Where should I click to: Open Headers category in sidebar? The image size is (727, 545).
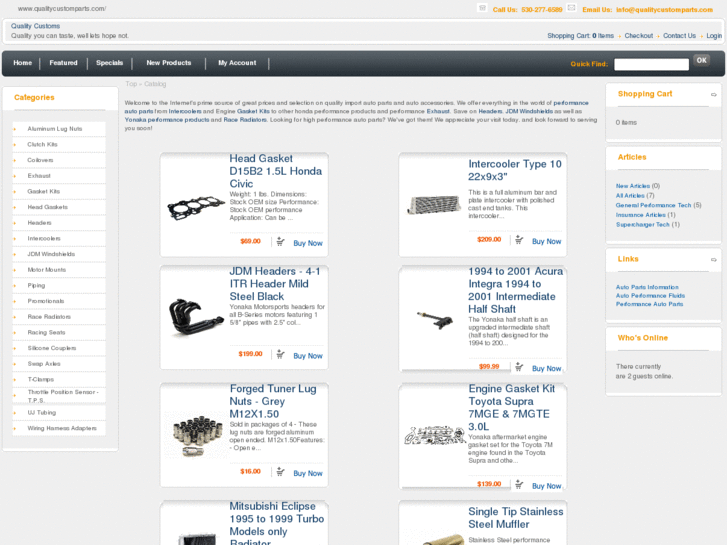coord(39,223)
